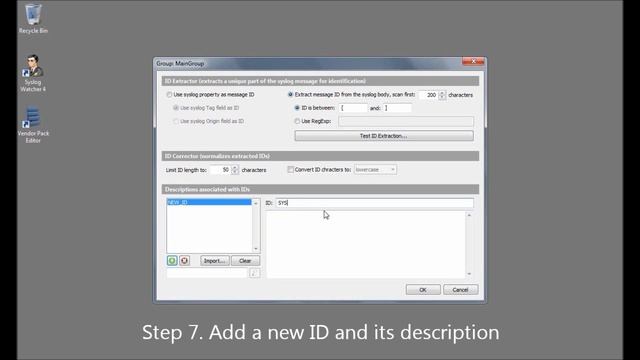Click the scan first 200 characters field
The height and width of the screenshot is (360, 640).
[x=429, y=95]
